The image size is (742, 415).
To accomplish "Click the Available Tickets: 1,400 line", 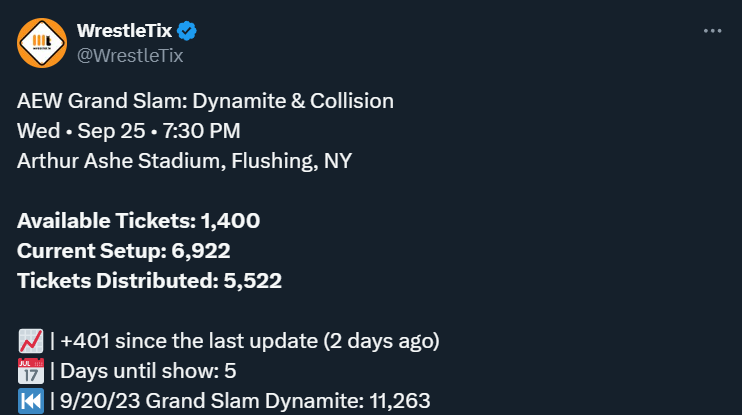I will [x=139, y=221].
